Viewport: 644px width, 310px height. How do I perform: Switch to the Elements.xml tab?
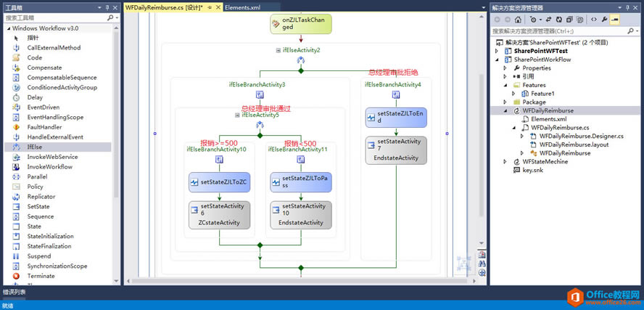[242, 7]
